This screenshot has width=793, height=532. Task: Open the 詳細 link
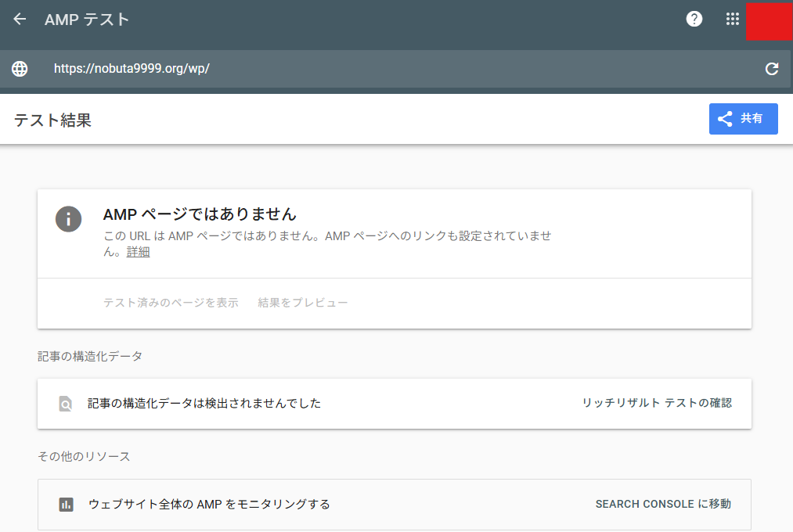click(x=138, y=252)
